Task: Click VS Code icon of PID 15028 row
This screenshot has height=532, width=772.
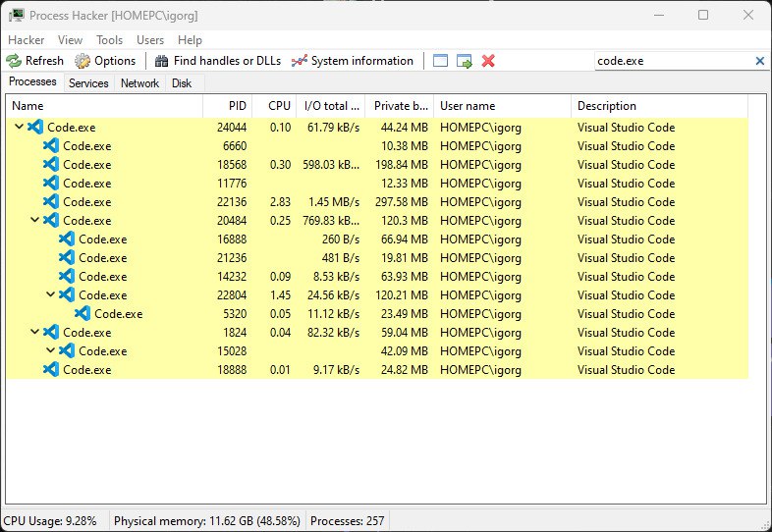Action: click(67, 350)
